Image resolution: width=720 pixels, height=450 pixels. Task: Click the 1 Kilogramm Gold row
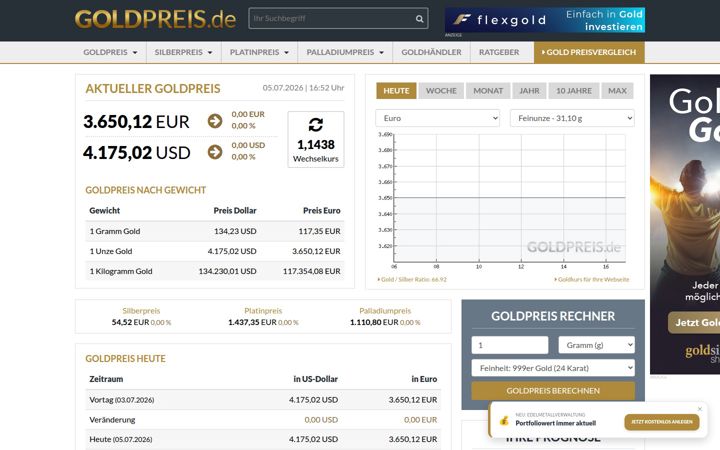(214, 271)
